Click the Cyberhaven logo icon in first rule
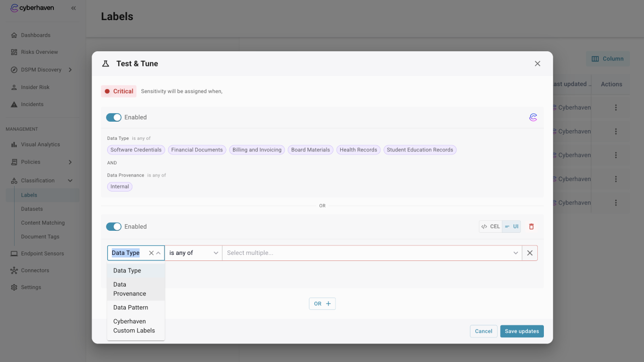Image resolution: width=644 pixels, height=362 pixels. pos(533,117)
